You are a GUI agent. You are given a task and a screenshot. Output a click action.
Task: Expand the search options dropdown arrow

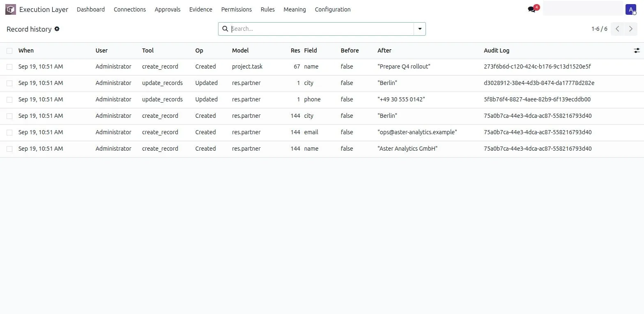point(420,29)
